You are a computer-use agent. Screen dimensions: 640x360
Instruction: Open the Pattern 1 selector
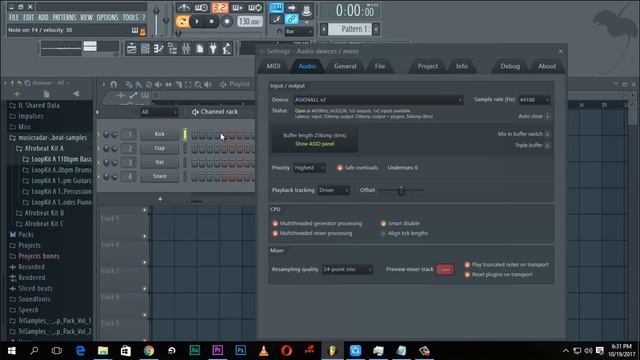(x=350, y=29)
